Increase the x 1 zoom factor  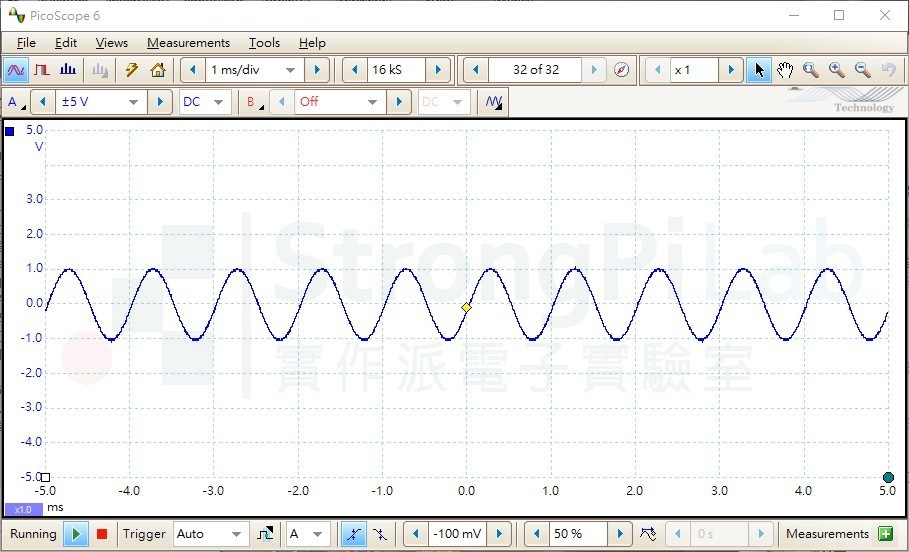pos(731,70)
